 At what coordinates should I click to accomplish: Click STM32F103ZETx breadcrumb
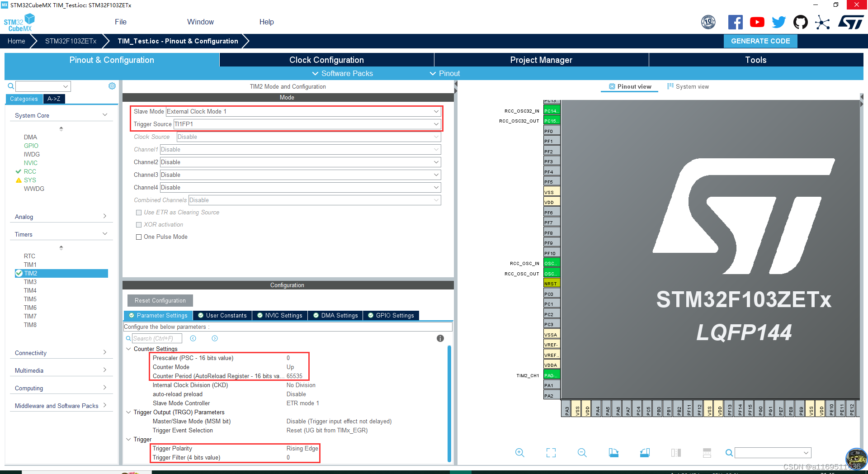(71, 41)
